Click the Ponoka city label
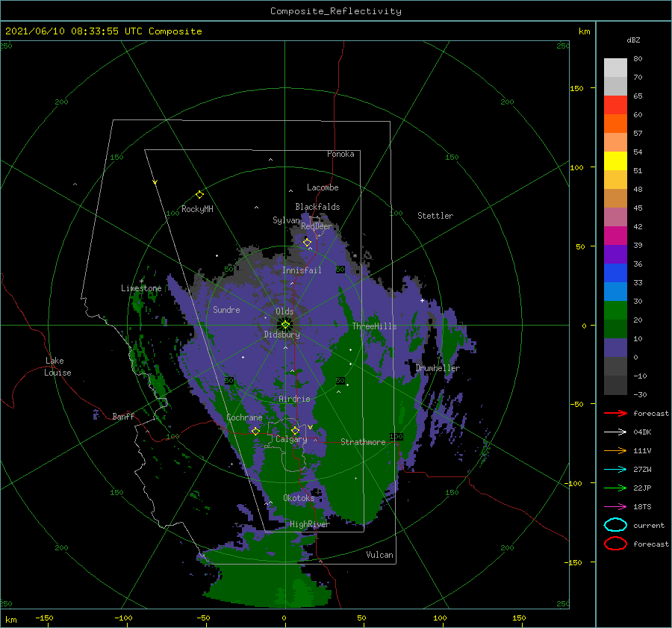This screenshot has width=672, height=628. (x=340, y=154)
